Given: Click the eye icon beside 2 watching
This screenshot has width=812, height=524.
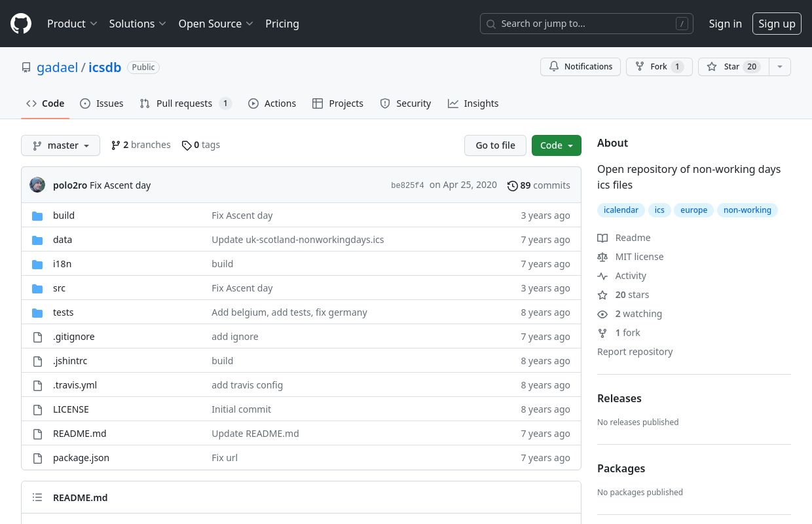Looking at the screenshot, I should point(602,314).
